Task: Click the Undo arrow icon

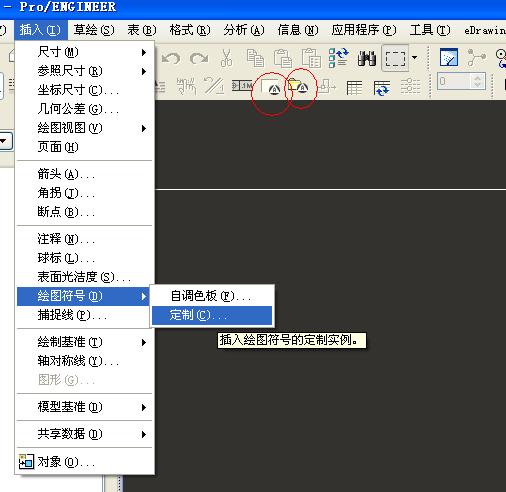Action: (171, 59)
